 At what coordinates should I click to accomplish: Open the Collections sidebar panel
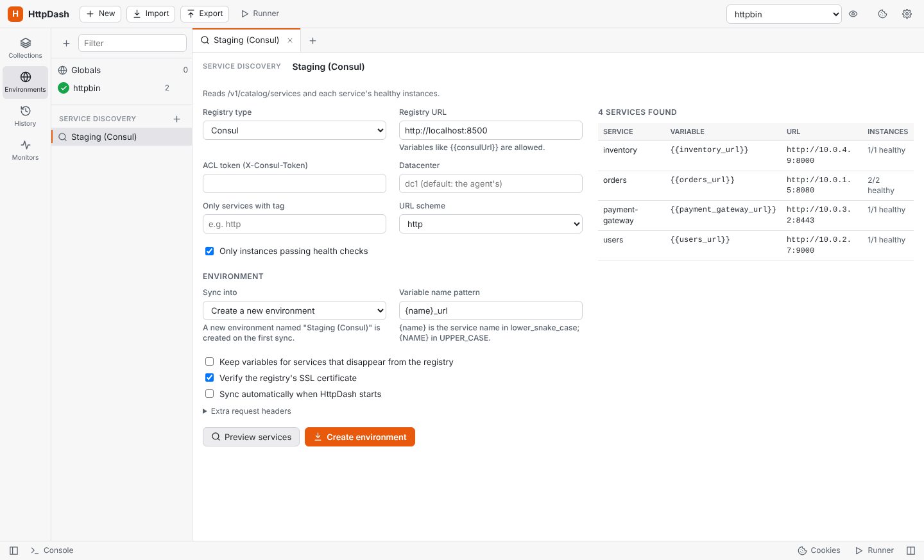coord(25,48)
